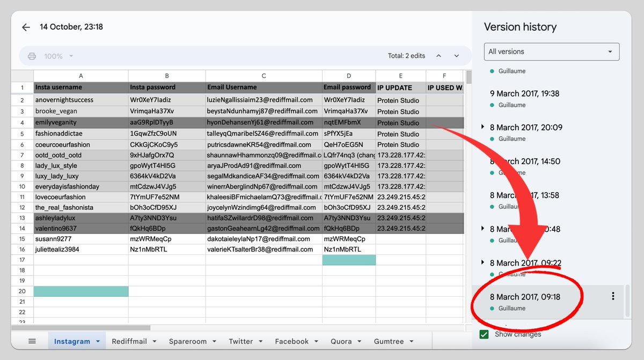
Task: Go to previous edit with up chevron
Action: click(x=438, y=56)
